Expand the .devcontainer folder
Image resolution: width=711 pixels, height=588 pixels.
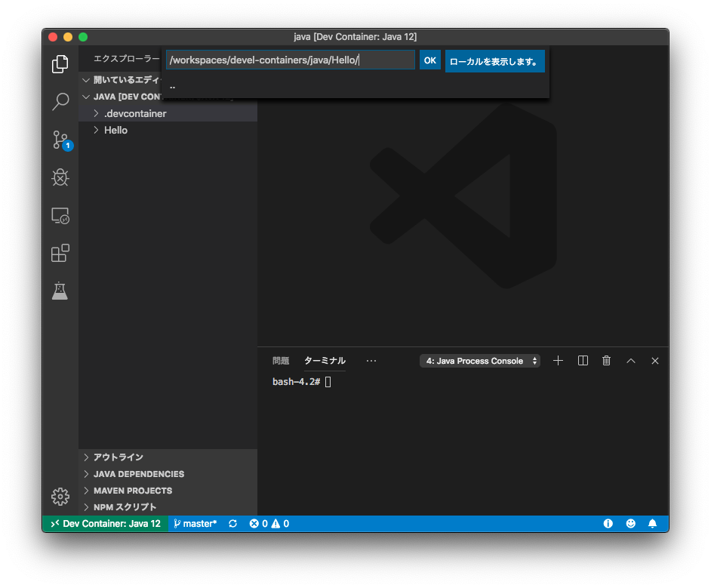[168, 113]
